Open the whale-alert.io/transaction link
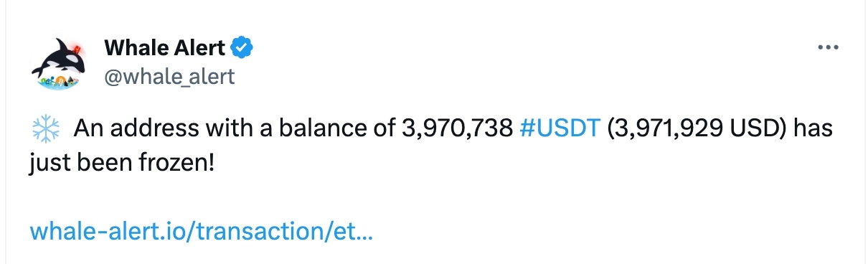The height and width of the screenshot is (264, 868). [x=201, y=231]
